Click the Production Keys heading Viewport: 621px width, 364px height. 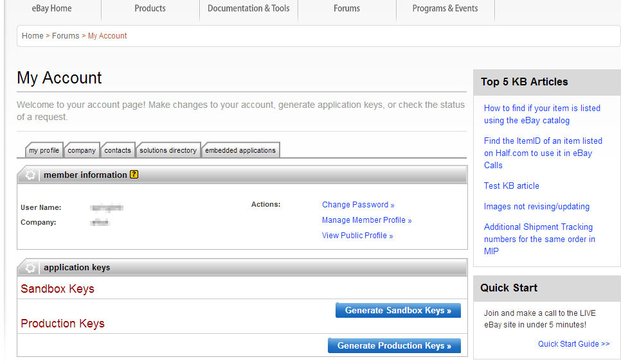[62, 324]
